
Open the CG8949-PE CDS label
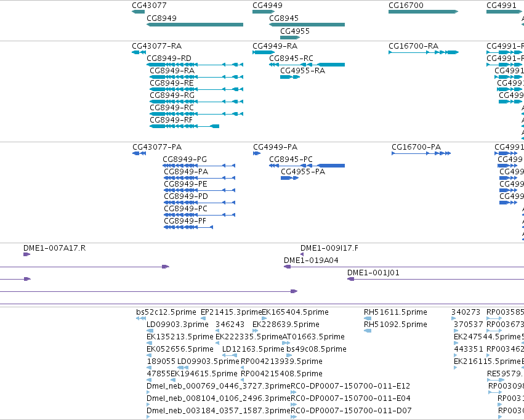click(x=185, y=184)
